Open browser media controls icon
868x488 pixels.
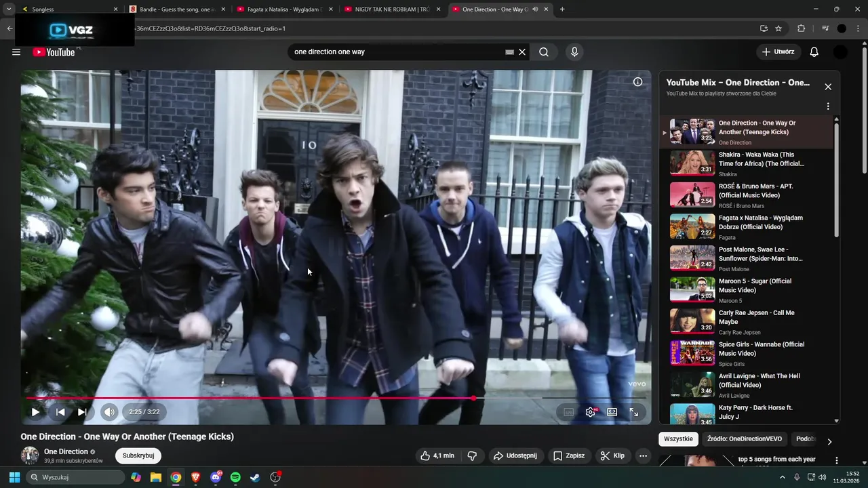point(825,28)
